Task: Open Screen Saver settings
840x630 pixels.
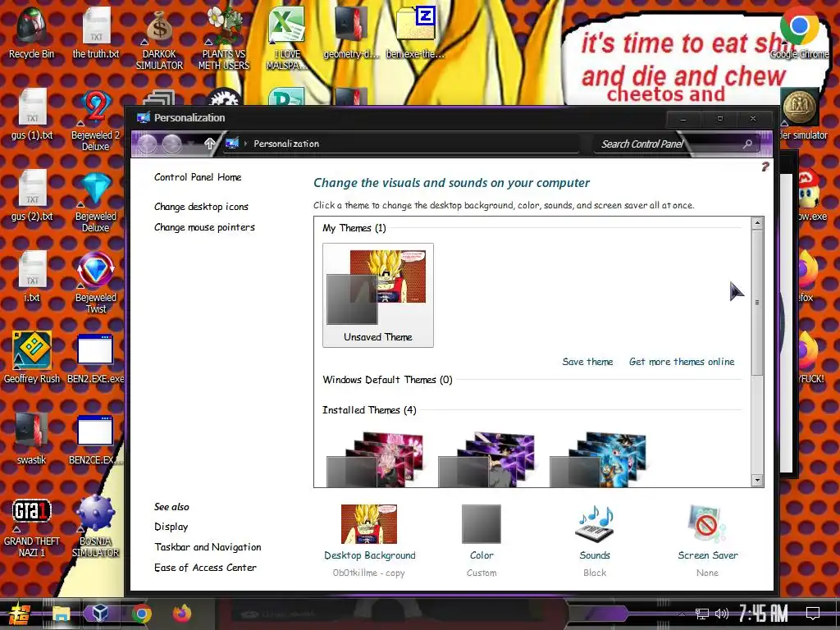Action: [x=708, y=541]
